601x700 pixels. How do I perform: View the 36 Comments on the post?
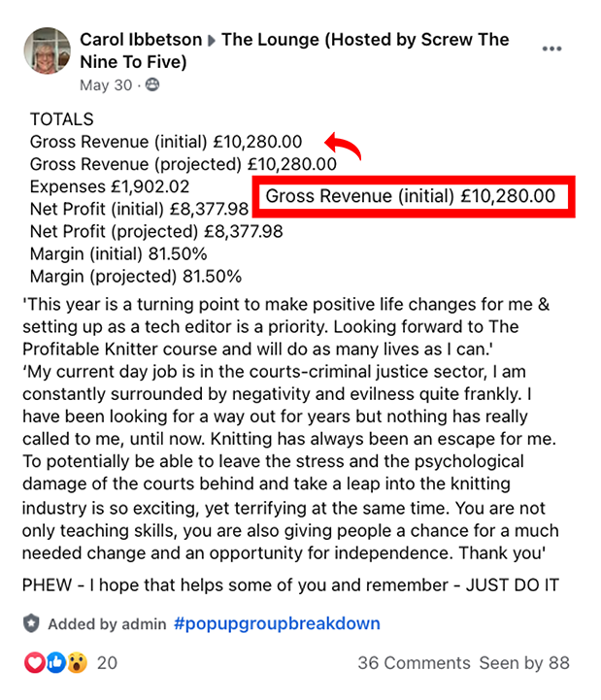click(x=413, y=663)
